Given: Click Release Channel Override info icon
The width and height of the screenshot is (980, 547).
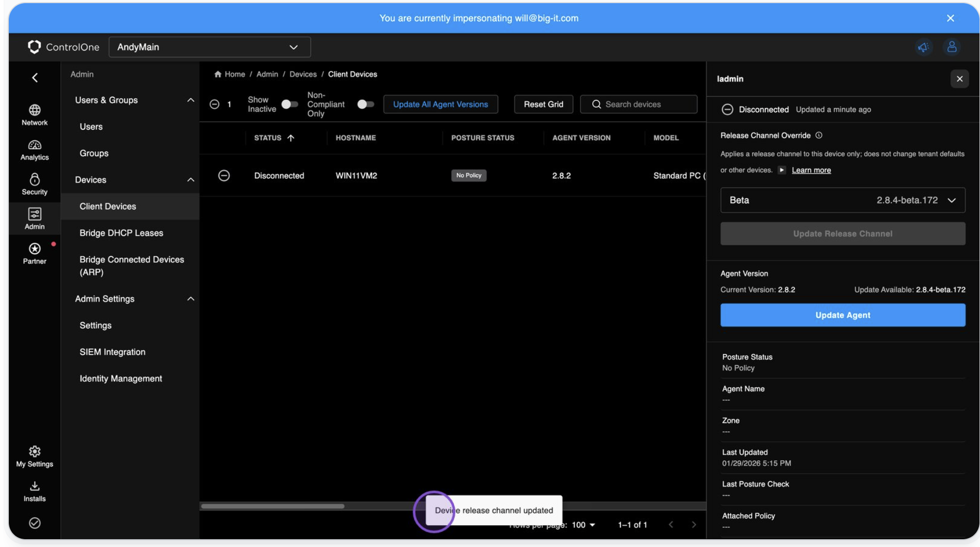Looking at the screenshot, I should point(819,135).
